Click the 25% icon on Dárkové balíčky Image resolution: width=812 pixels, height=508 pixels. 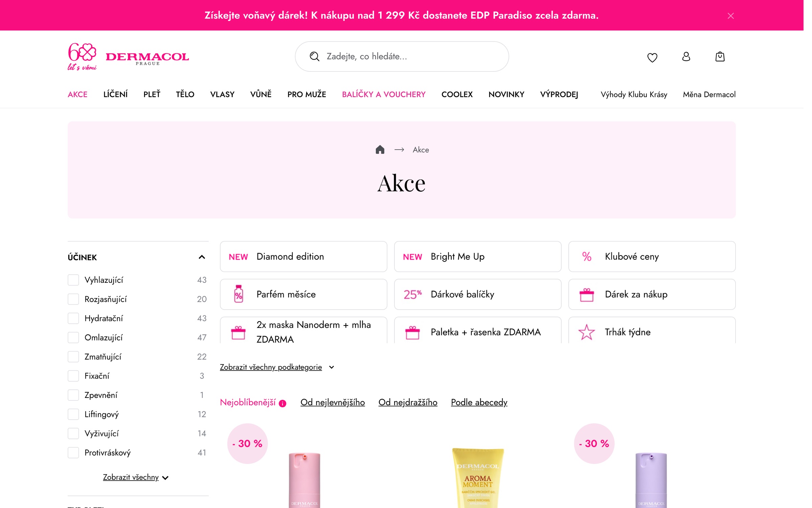pos(412,294)
